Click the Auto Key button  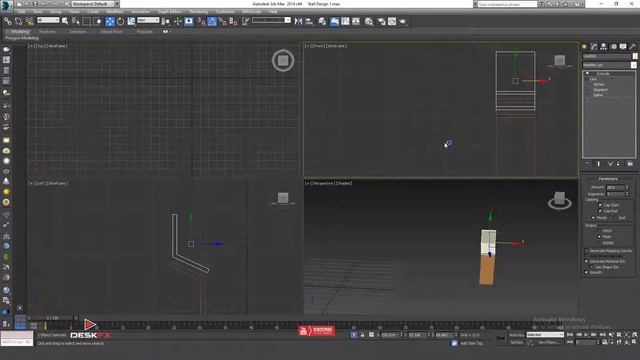pyautogui.click(x=516, y=335)
